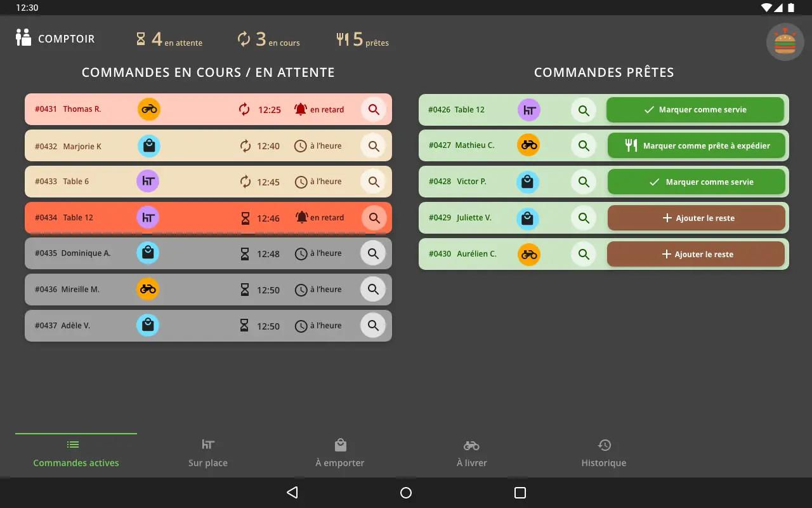
Task: Click the delivery scooter icon on #0436
Action: (x=148, y=289)
